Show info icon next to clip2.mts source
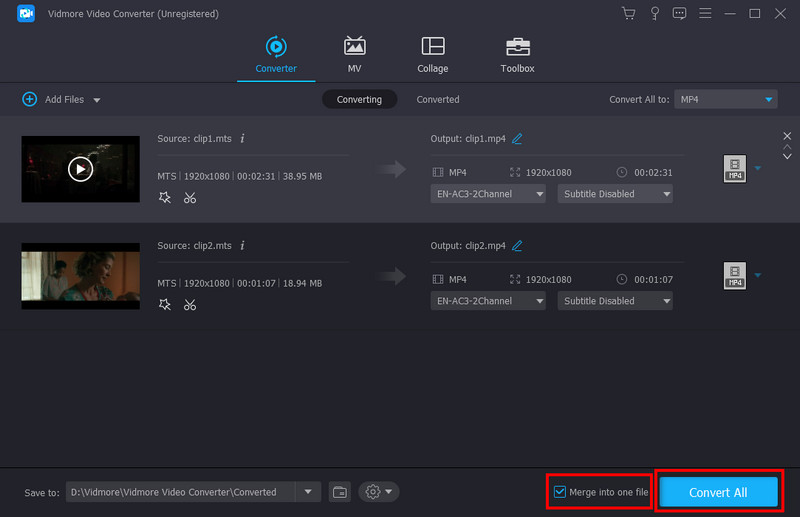Viewport: 800px width, 517px height. coord(242,245)
